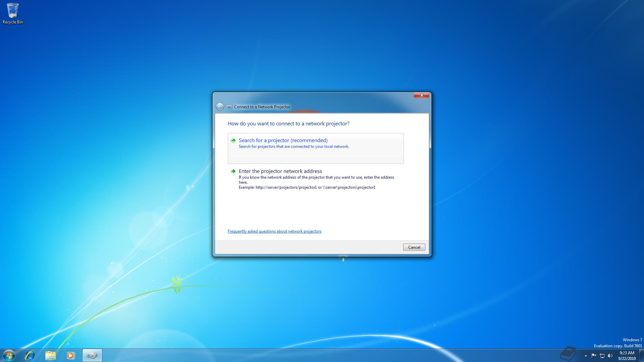
Task: Click the green arrow beside Enter address option
Action: (233, 171)
